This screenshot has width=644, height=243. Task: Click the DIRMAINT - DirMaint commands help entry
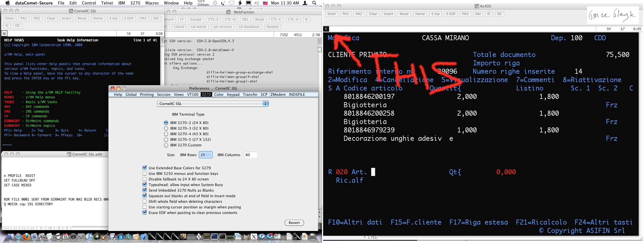pyautogui.click(x=32, y=121)
